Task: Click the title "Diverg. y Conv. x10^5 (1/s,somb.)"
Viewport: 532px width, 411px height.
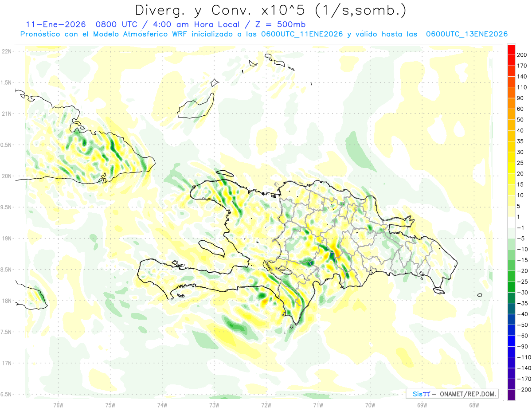Action: [x=270, y=10]
